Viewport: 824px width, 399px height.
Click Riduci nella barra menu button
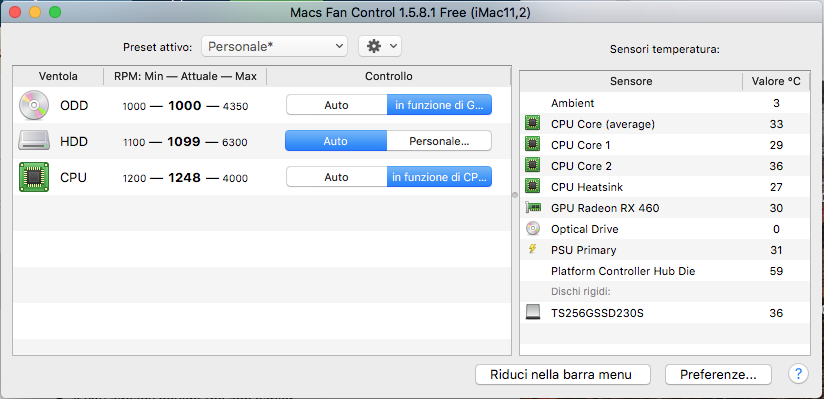(x=563, y=375)
